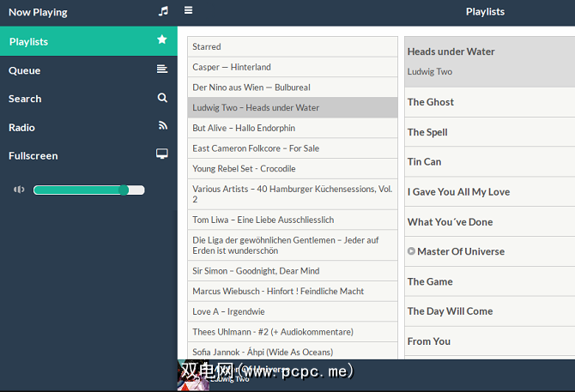Open East Cameron Folkcore – For Sale
The width and height of the screenshot is (575, 392).
coord(293,148)
